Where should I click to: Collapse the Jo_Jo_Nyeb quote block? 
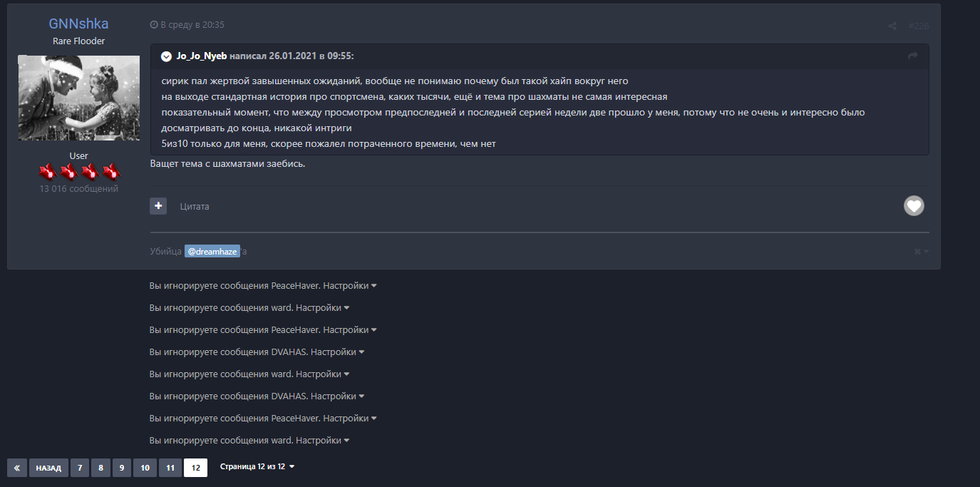point(166,56)
